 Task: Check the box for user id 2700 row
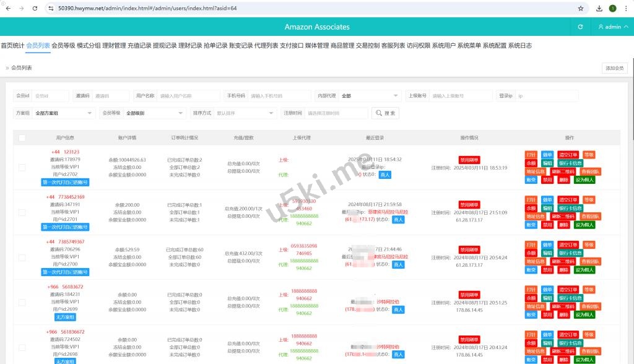(22, 257)
